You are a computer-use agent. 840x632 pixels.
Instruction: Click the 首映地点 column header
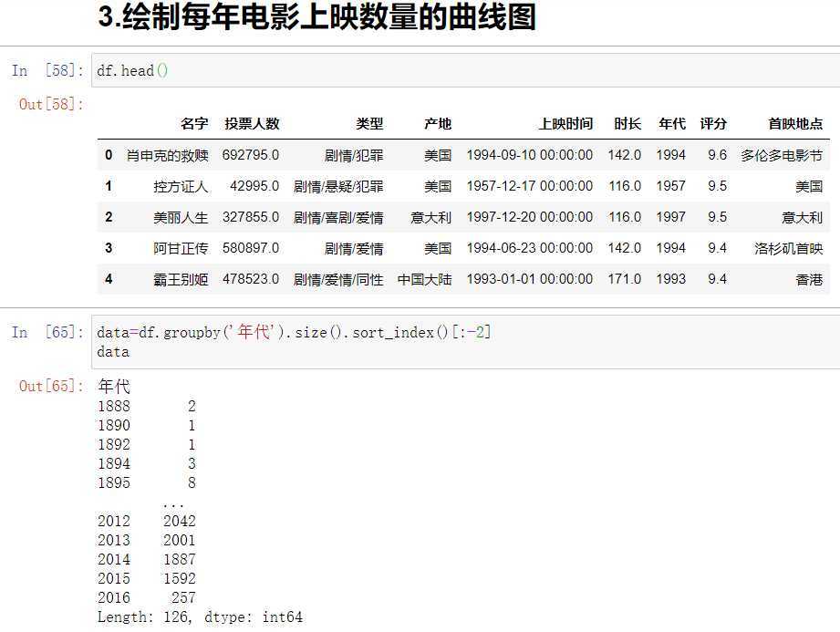tap(795, 124)
